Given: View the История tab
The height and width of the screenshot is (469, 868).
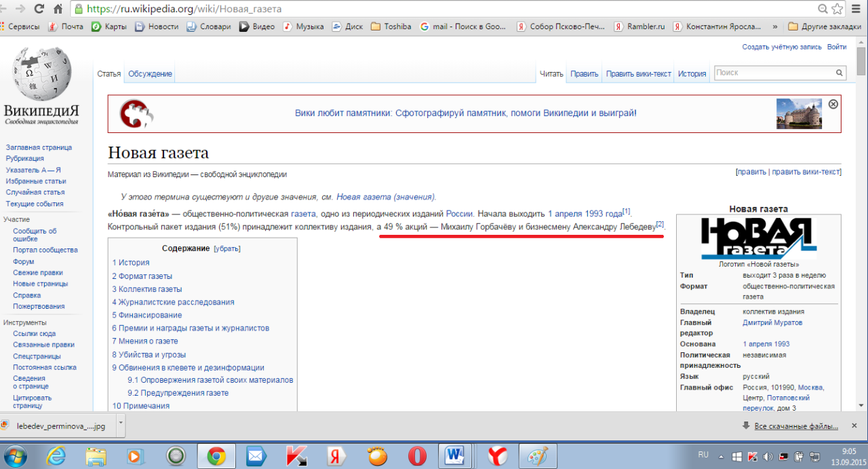Looking at the screenshot, I should click(x=692, y=74).
